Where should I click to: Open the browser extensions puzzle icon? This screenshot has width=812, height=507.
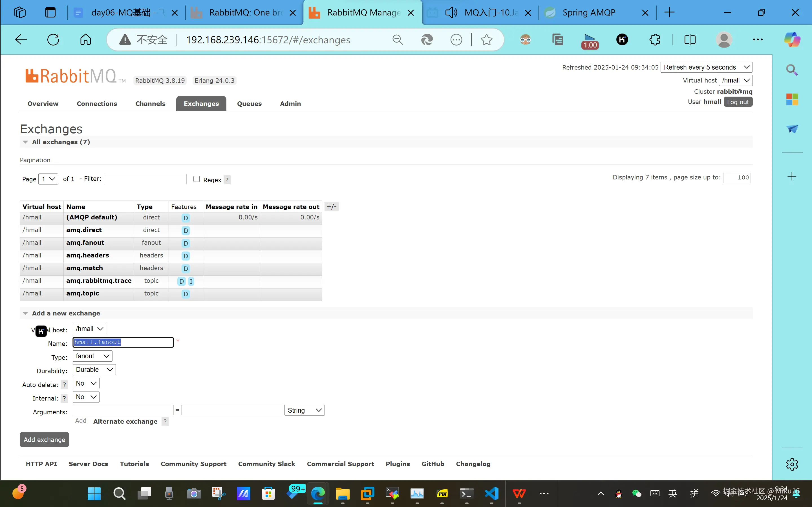(655, 40)
